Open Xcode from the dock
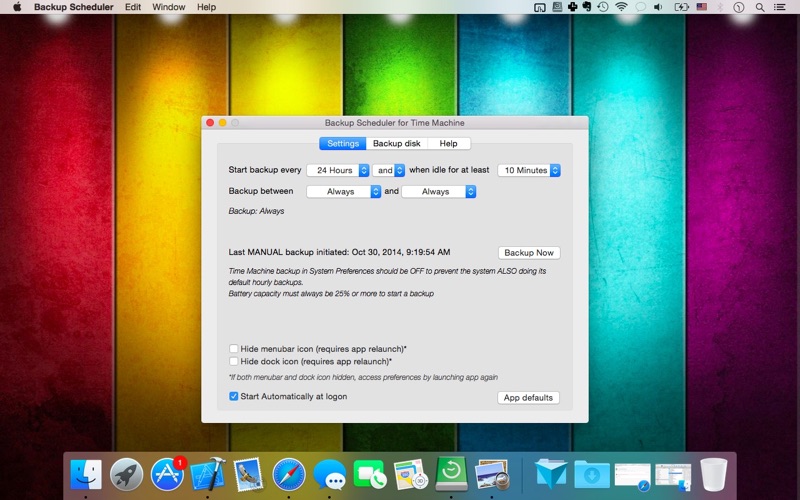Viewport: 800px width, 500px height. pyautogui.click(x=208, y=474)
